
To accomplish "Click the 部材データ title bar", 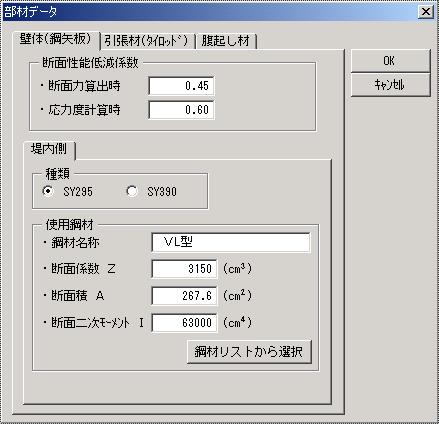I will pos(210,12).
